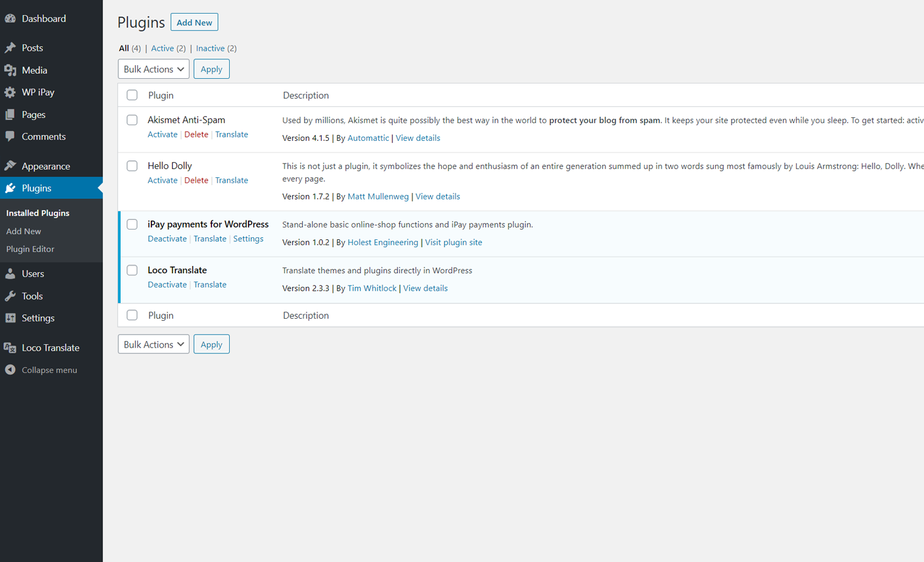The width and height of the screenshot is (924, 562).
Task: Open the bottom Bulk Actions dropdown
Action: (153, 344)
